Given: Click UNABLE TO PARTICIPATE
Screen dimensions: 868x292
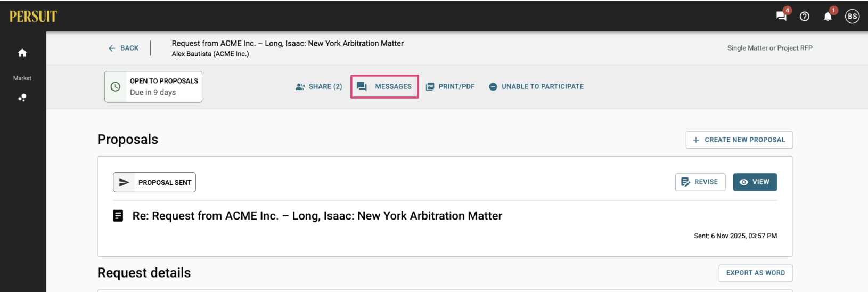Looking at the screenshot, I should pyautogui.click(x=536, y=86).
